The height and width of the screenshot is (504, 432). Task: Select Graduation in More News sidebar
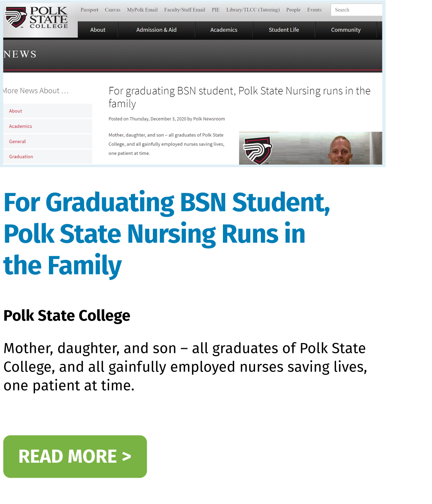point(48,157)
